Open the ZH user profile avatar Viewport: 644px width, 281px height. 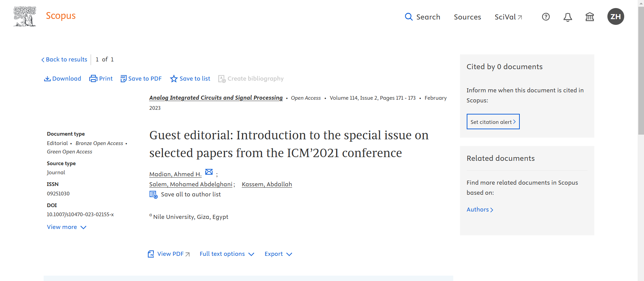(x=615, y=16)
